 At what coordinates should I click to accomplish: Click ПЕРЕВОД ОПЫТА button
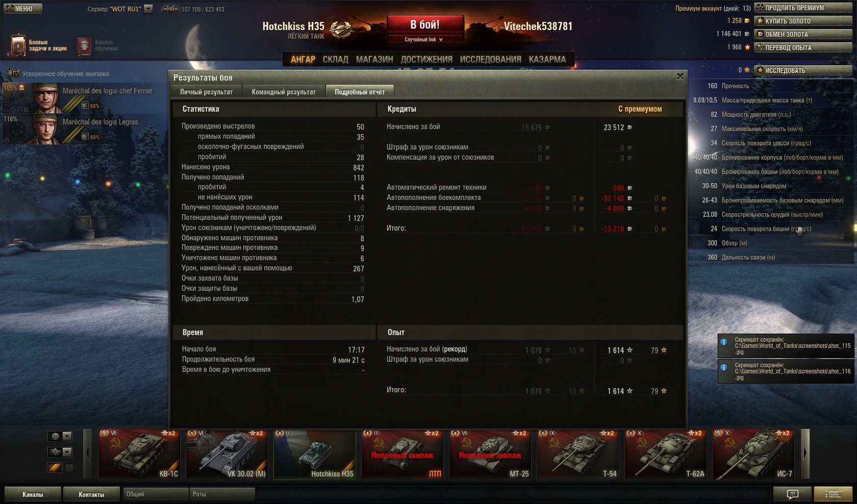pyautogui.click(x=803, y=47)
